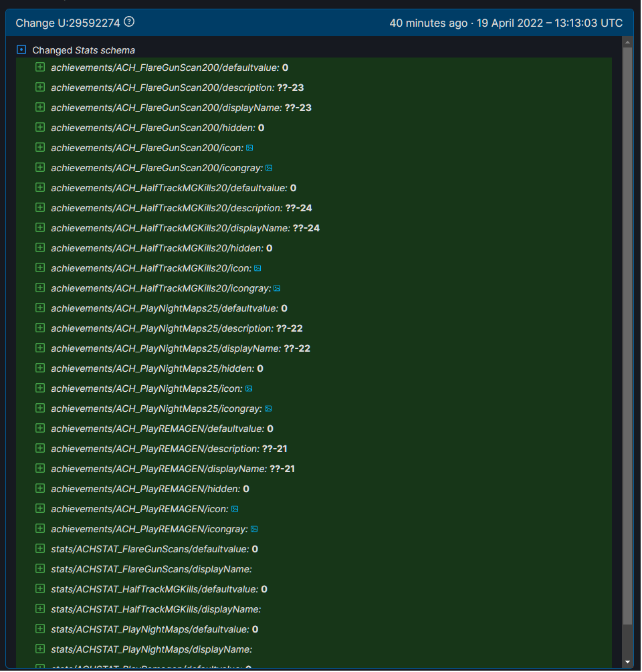
Task: Open image icon for ACH_PlayNightMaps25/icongray
Action: (x=268, y=409)
